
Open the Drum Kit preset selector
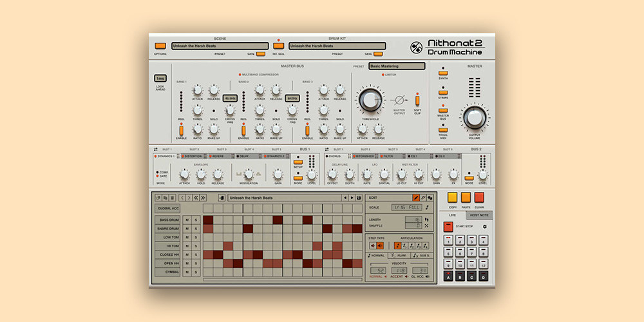(337, 46)
